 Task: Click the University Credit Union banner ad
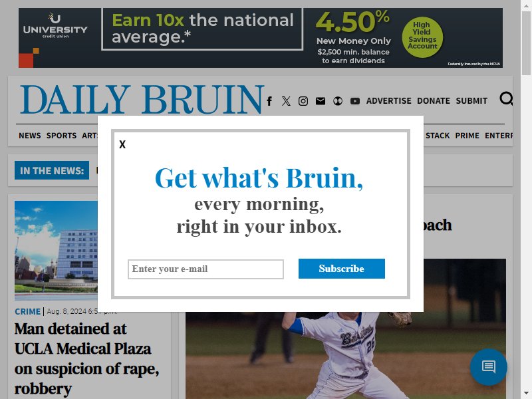click(261, 38)
